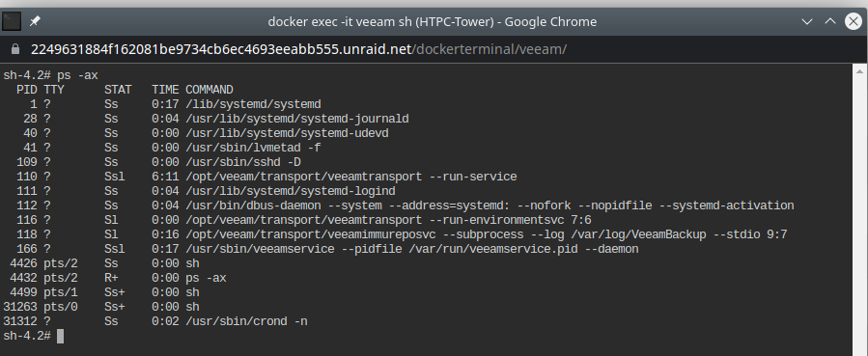This screenshot has height=356, width=868.
Task: Minimize window with the down chevron
Action: click(x=807, y=21)
